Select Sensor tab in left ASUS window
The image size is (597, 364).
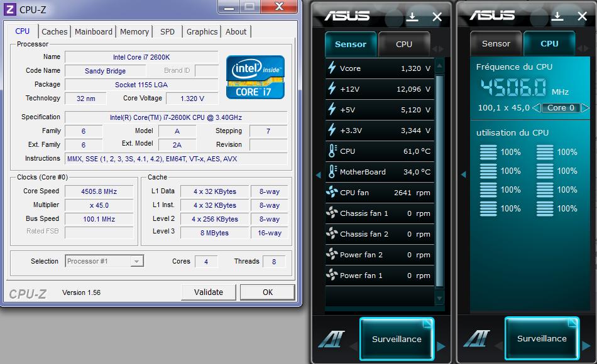coord(351,44)
